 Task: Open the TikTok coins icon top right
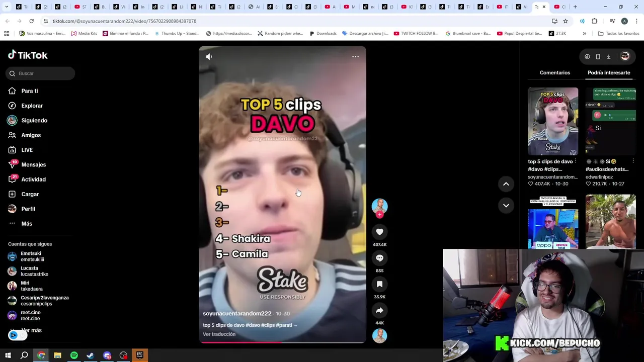(587, 57)
